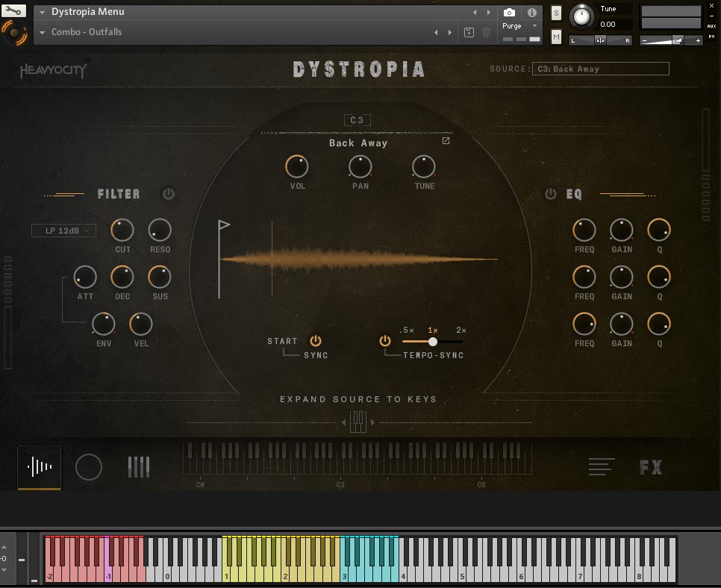The height and width of the screenshot is (588, 721).
Task: Click the wrench edit-mode icon
Action: 13,11
